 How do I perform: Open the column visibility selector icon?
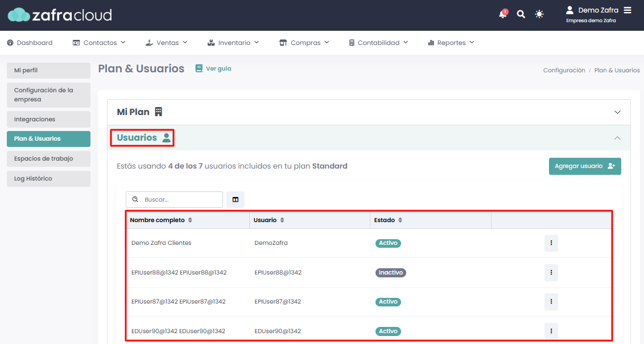(235, 199)
